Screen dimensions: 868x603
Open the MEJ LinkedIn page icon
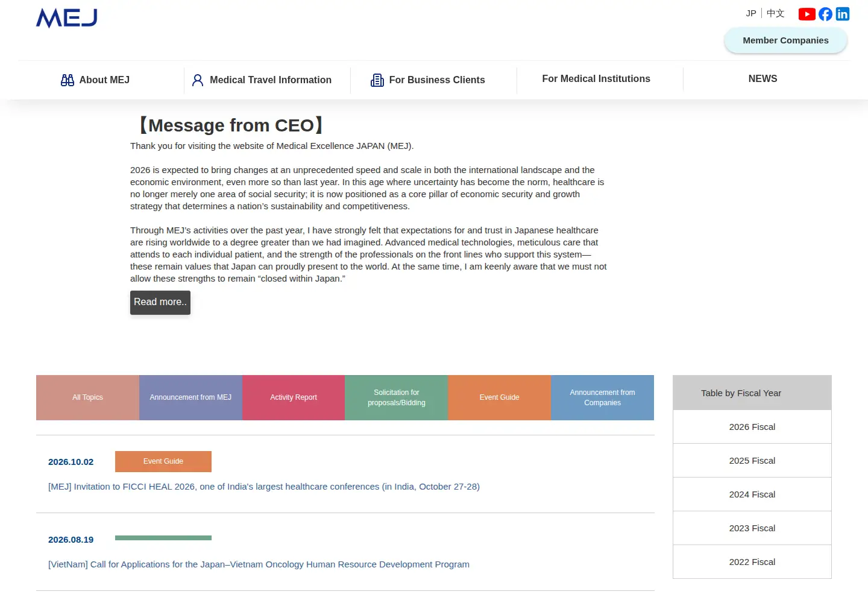coord(843,14)
